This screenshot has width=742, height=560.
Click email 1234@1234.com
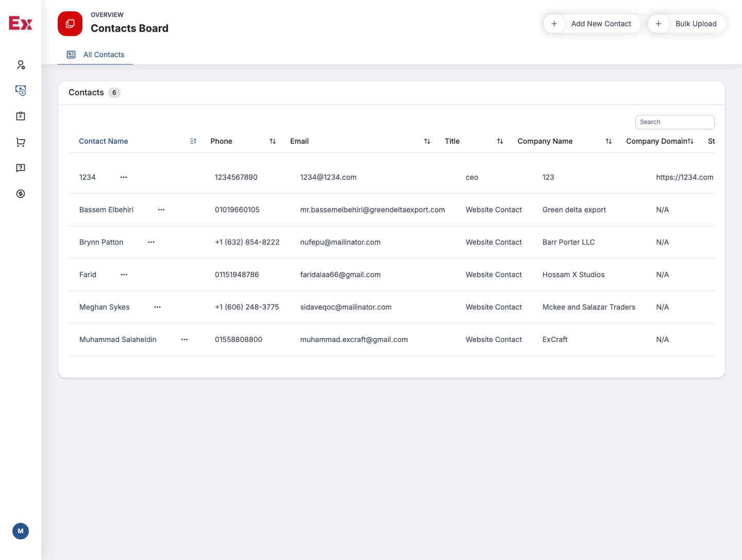(328, 177)
